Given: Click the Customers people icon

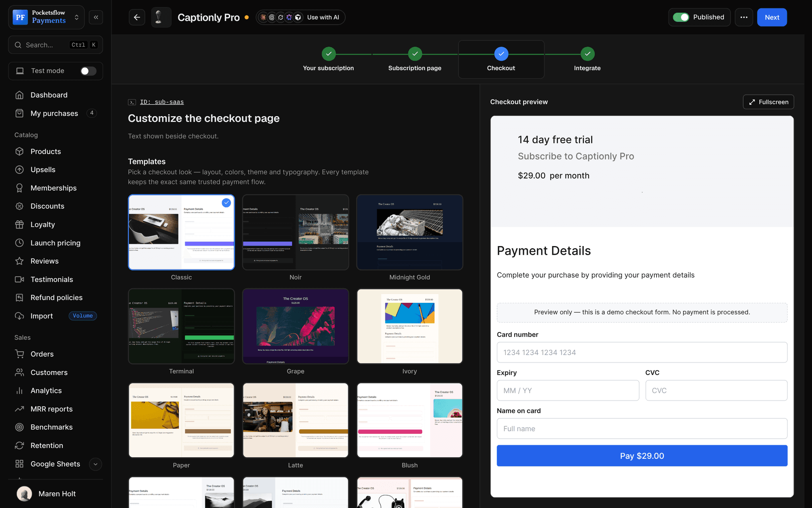Looking at the screenshot, I should [19, 372].
